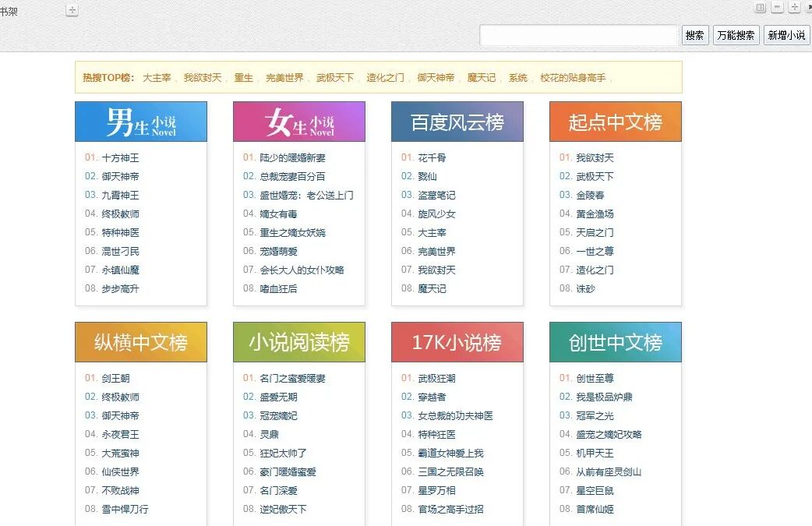812x526 pixels.
Task: Open novel 创世至尊
Action: pos(595,379)
